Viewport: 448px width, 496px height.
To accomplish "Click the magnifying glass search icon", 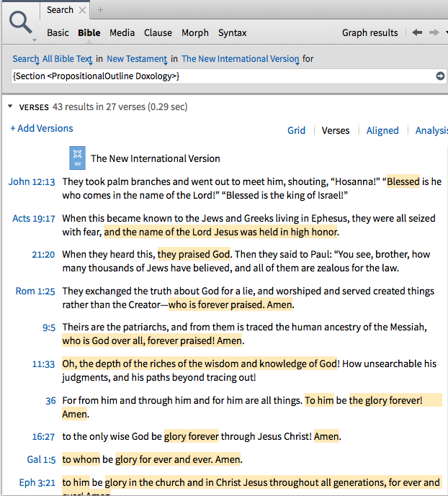I will point(21,22).
